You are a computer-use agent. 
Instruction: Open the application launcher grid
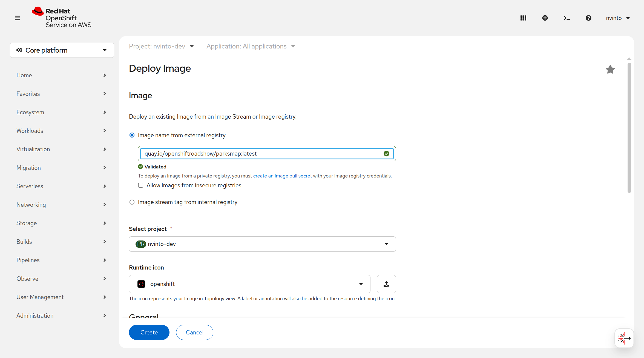523,18
